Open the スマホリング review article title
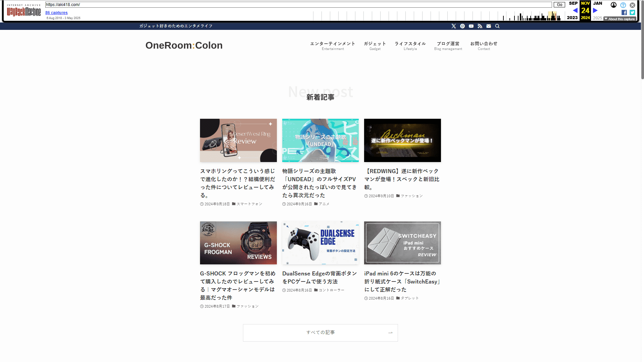This screenshot has width=644, height=362. [x=238, y=183]
